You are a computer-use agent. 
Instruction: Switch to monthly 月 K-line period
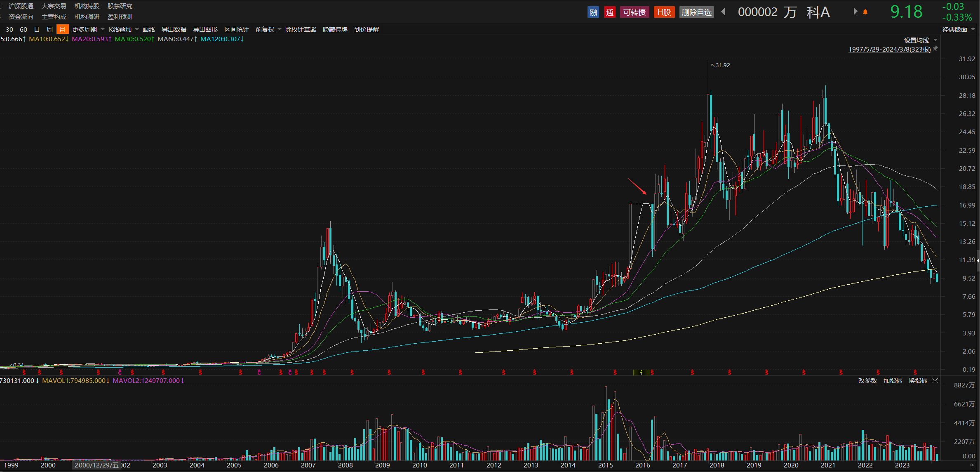(62, 29)
